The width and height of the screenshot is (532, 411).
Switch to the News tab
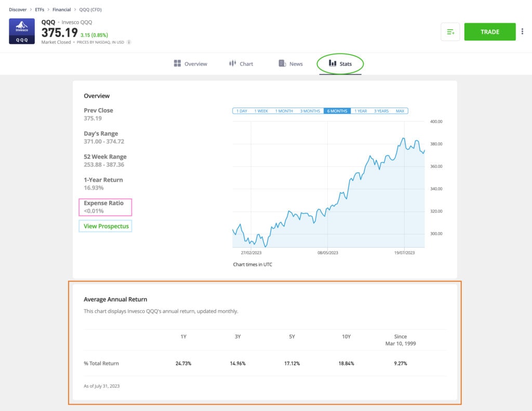290,63
